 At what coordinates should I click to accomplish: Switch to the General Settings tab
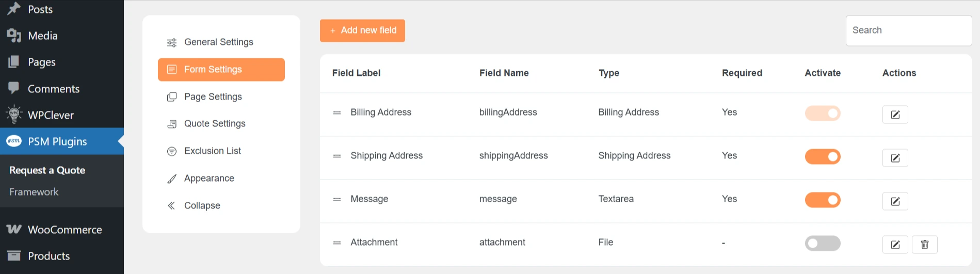pos(218,42)
